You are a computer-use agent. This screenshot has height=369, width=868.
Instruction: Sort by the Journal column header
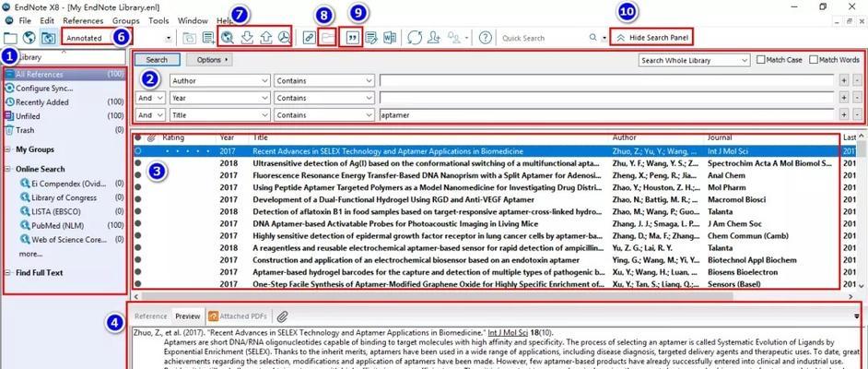pos(720,137)
